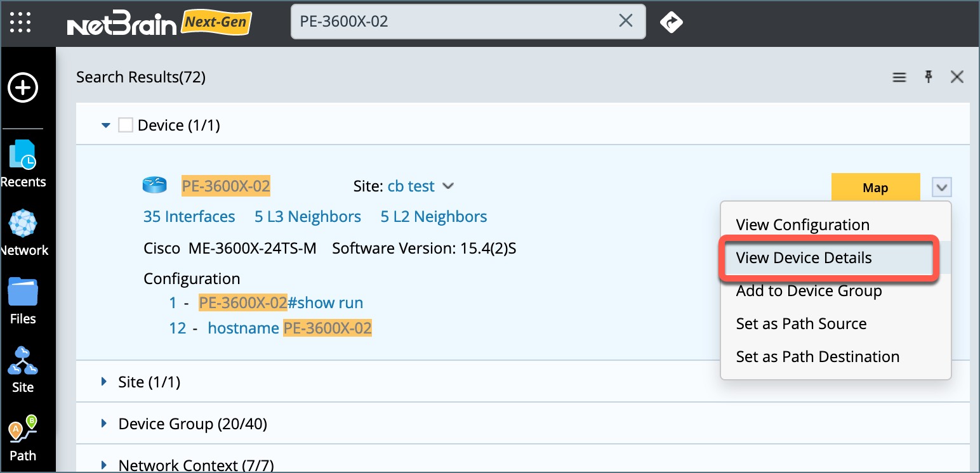The width and height of the screenshot is (980, 473).
Task: Click the NetBrain Next-Gen logo
Action: click(159, 23)
